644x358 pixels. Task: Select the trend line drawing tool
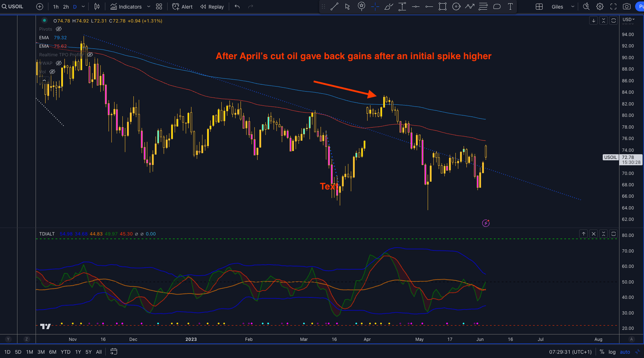tap(334, 7)
